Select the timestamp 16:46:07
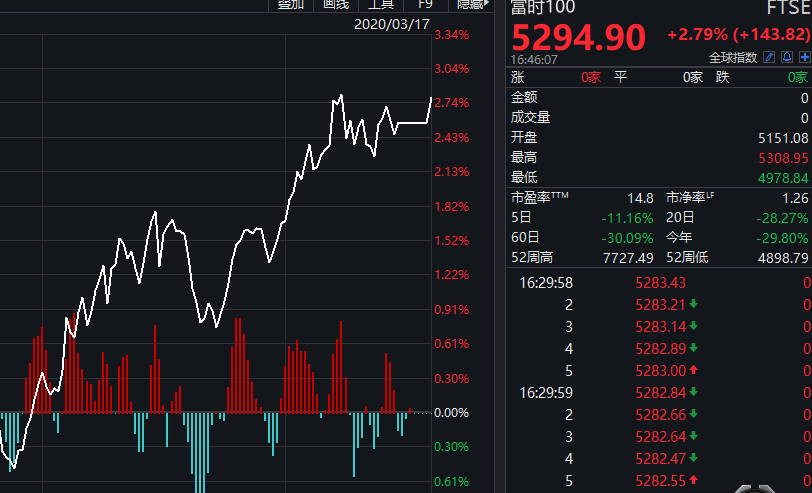The height and width of the screenshot is (493, 812). tap(534, 60)
